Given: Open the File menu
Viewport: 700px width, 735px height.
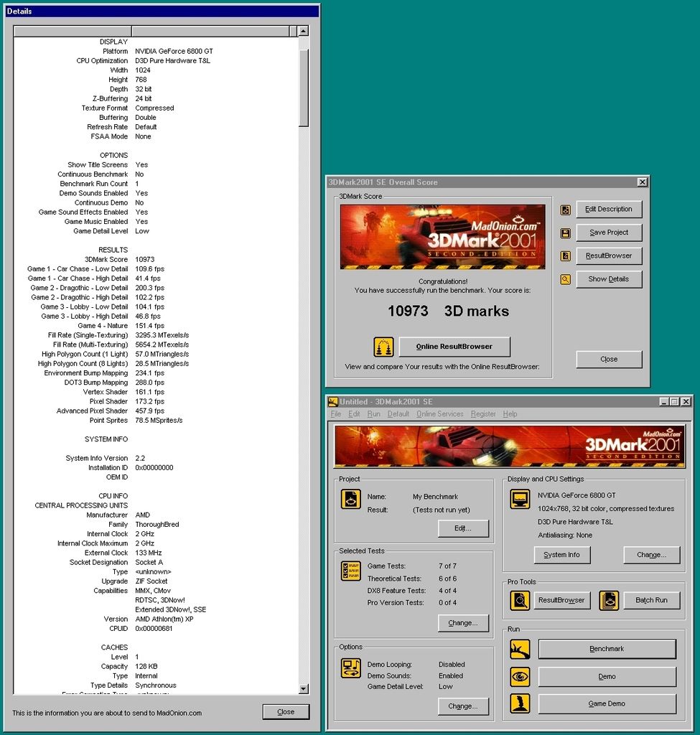Looking at the screenshot, I should point(336,414).
